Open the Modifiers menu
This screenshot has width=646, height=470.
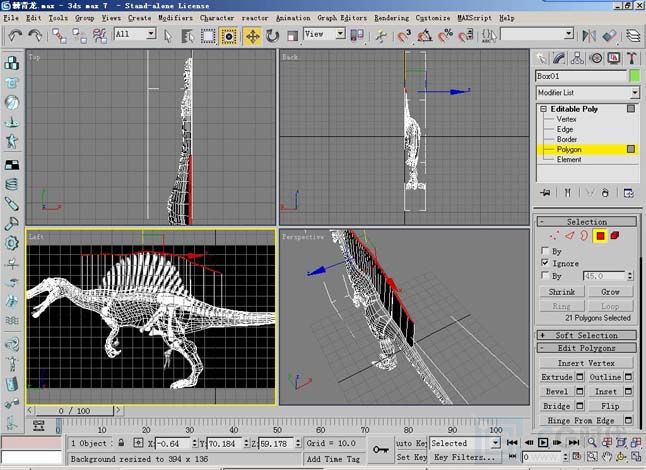point(175,18)
